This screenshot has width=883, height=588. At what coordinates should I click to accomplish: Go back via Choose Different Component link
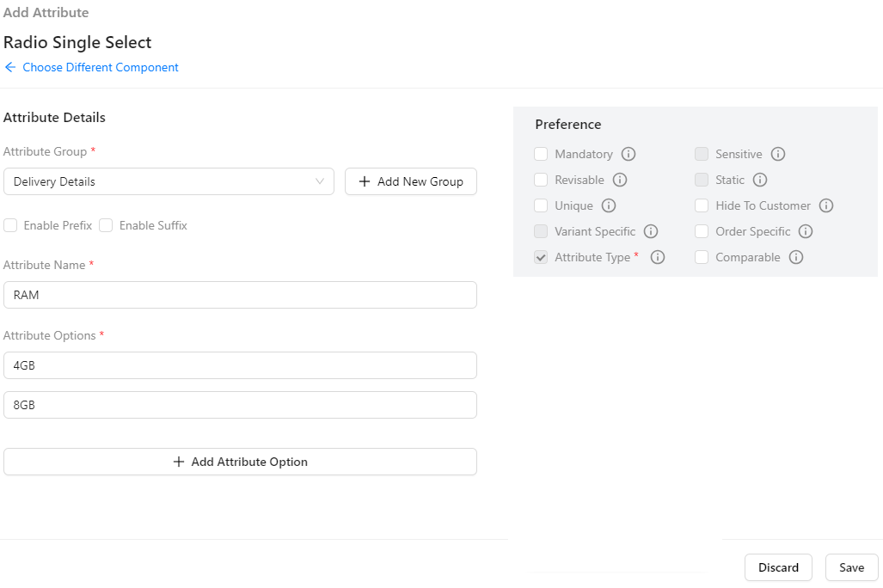(100, 68)
